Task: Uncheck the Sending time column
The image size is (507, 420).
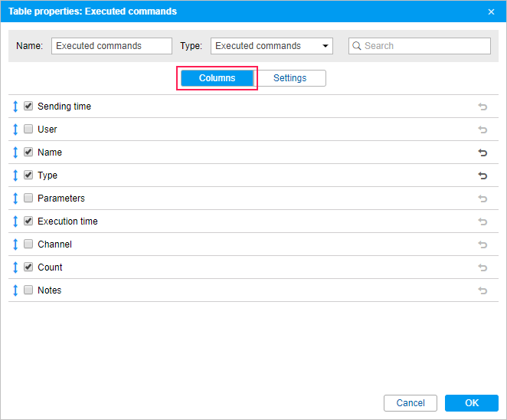Action: [28, 106]
